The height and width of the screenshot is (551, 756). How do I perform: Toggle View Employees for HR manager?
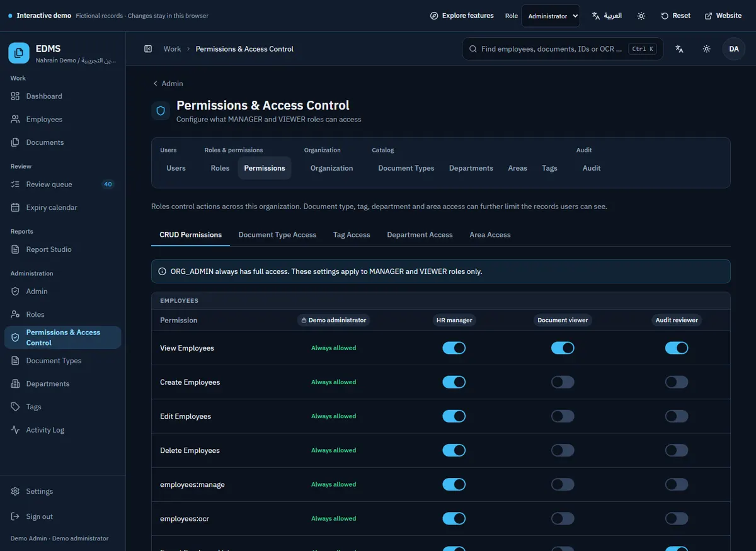click(x=454, y=348)
